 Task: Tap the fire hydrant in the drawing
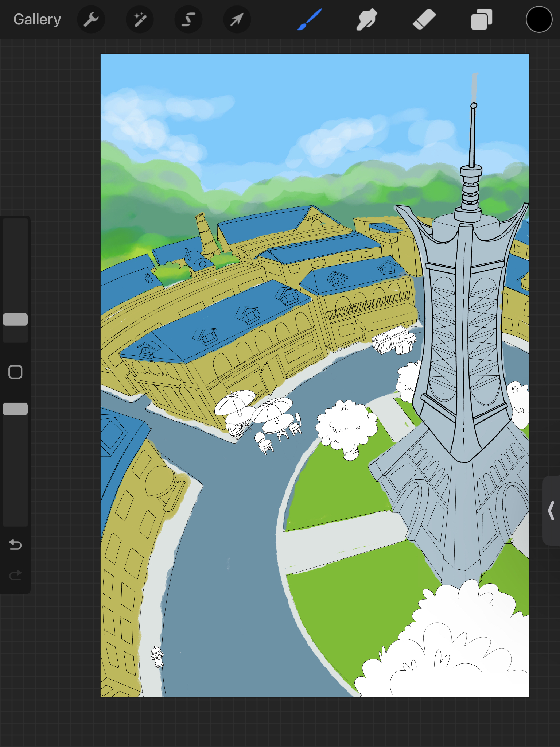click(x=157, y=657)
